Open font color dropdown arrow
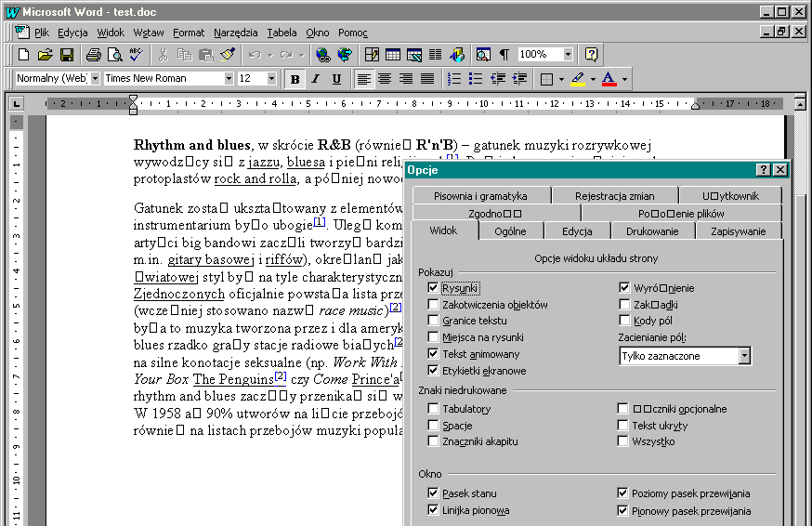Image resolution: width=812 pixels, height=526 pixels. pyautogui.click(x=624, y=79)
